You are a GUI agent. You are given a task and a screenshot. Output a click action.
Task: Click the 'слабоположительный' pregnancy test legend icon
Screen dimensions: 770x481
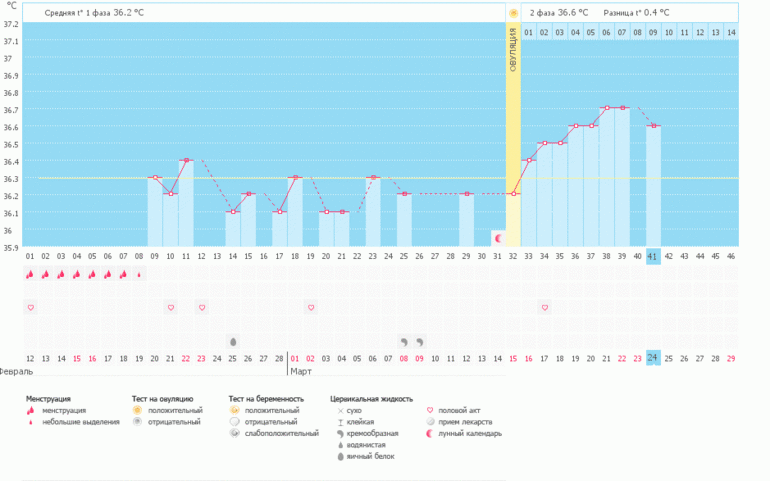[x=233, y=434]
